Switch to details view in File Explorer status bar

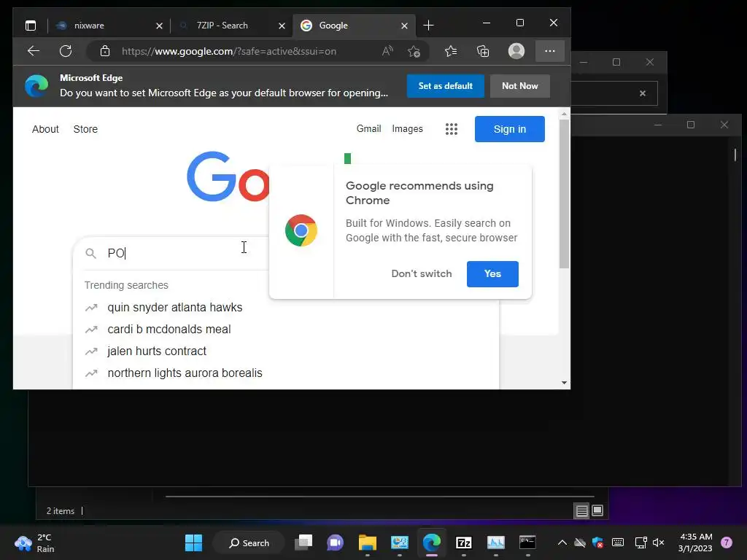tap(581, 511)
